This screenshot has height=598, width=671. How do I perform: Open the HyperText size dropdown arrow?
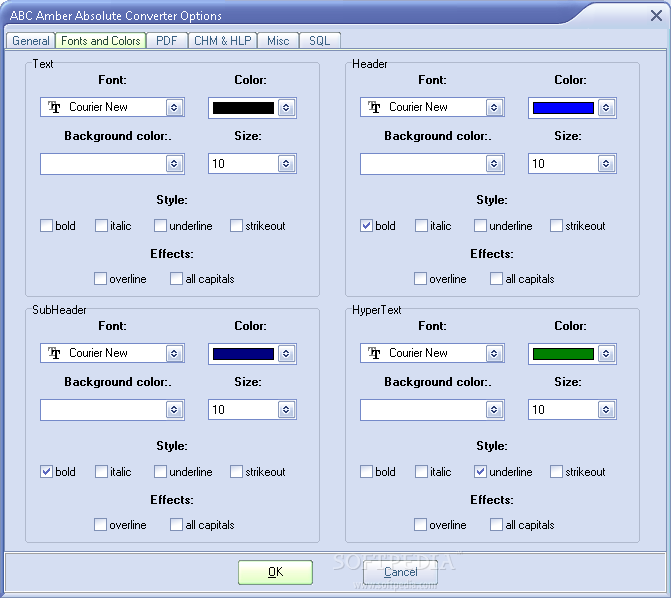606,410
